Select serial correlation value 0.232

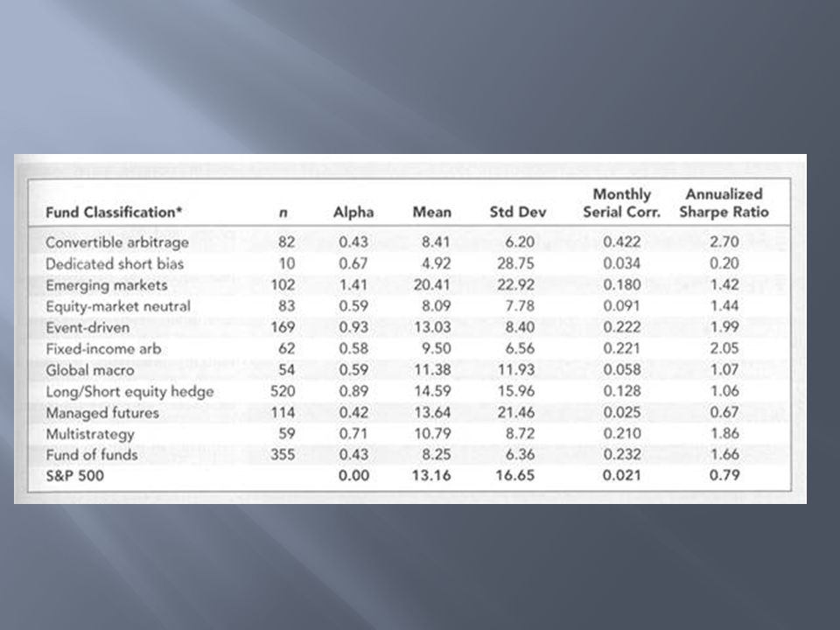point(622,454)
